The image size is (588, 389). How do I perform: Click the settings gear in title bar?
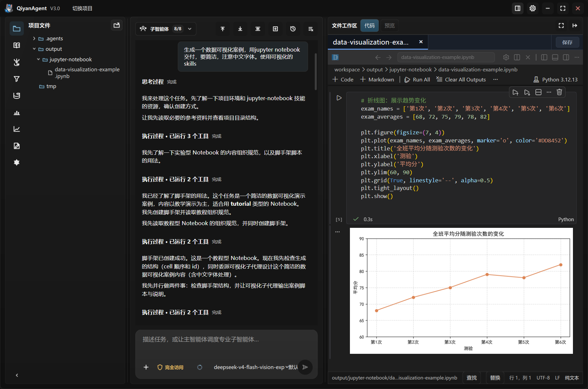532,8
